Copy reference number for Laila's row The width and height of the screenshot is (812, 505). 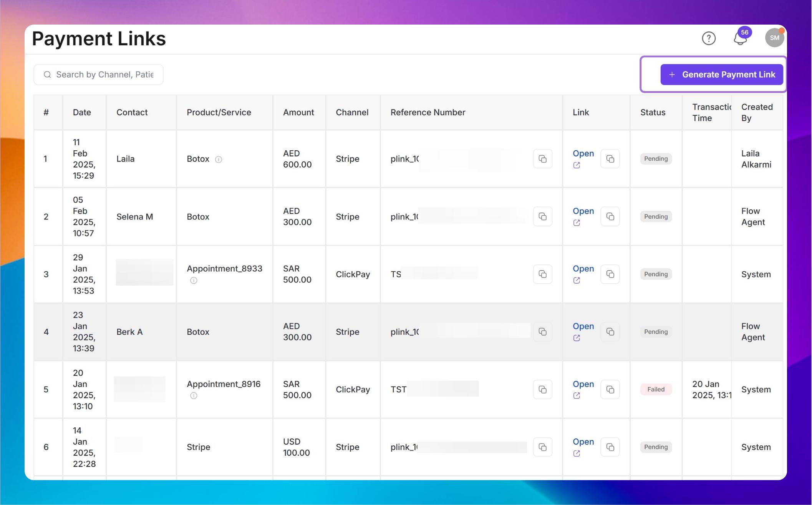tap(542, 159)
